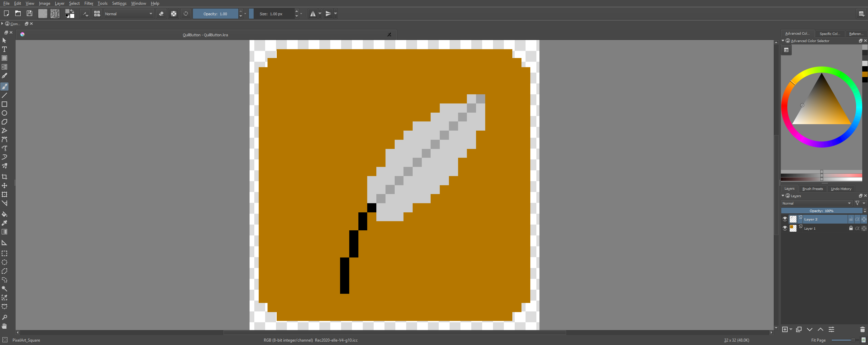868x345 pixels.
Task: Reload the original brush preset
Action: click(186, 14)
